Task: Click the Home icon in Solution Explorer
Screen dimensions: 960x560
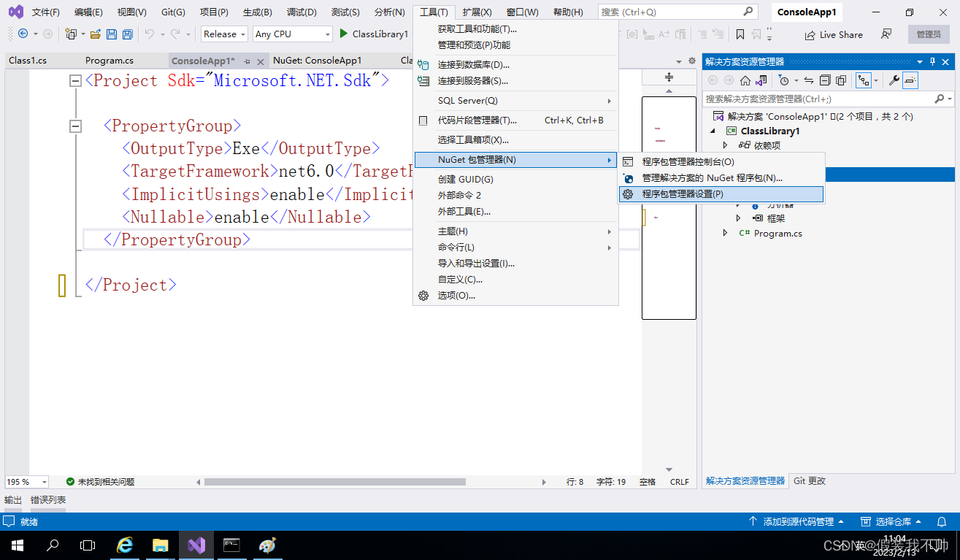Action: (x=745, y=80)
